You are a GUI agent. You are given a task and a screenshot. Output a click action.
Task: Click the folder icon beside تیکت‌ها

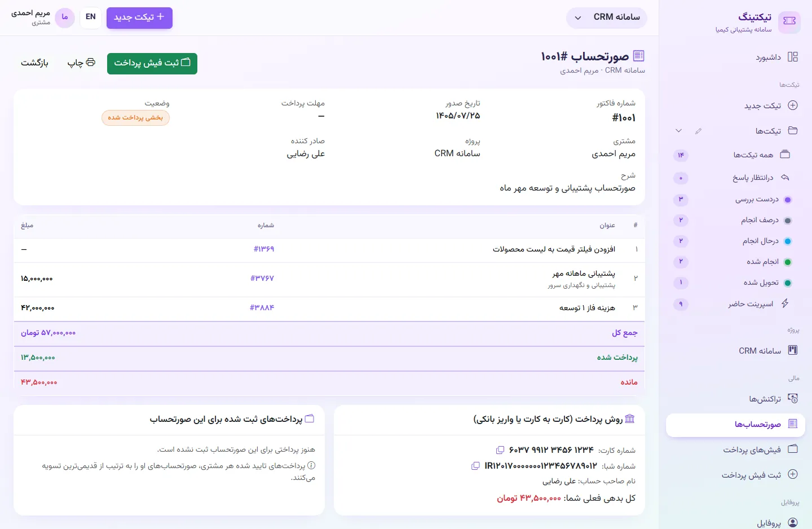coord(793,131)
